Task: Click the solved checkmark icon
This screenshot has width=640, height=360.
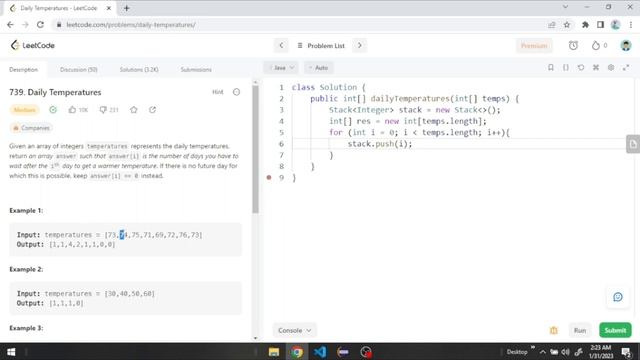Action: tap(53, 110)
